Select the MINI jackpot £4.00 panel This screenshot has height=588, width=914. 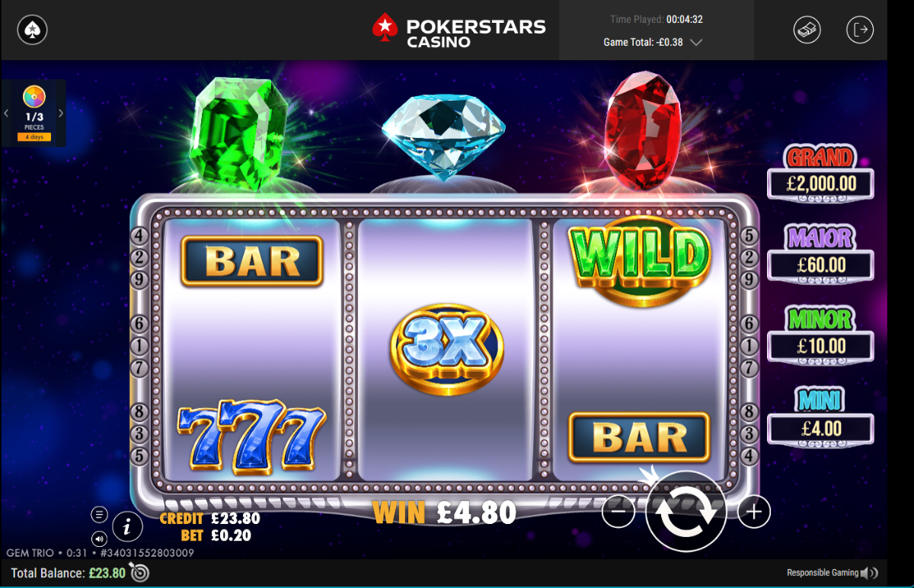[x=820, y=417]
